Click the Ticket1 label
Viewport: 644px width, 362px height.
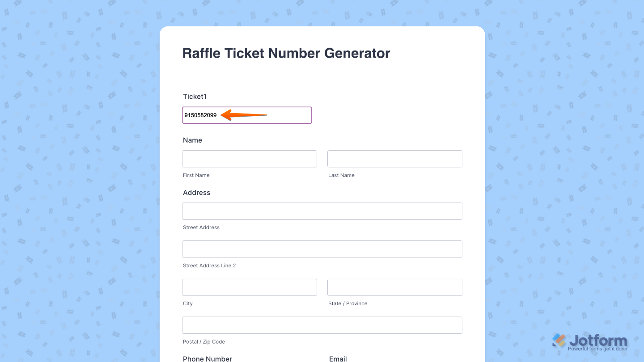[x=195, y=97]
